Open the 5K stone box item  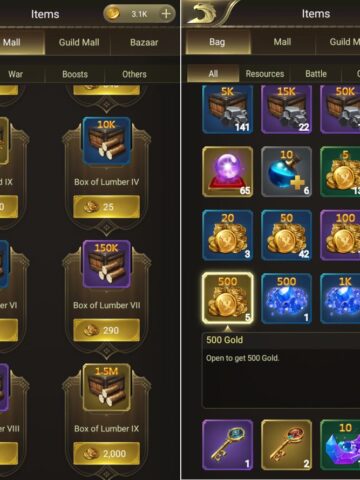227,109
